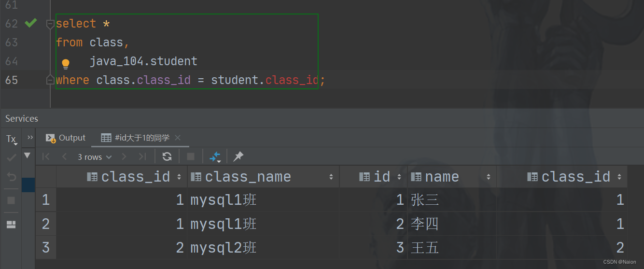Click the intention lightbulb on line 64
Viewport: 644px width, 269px height.
click(66, 64)
